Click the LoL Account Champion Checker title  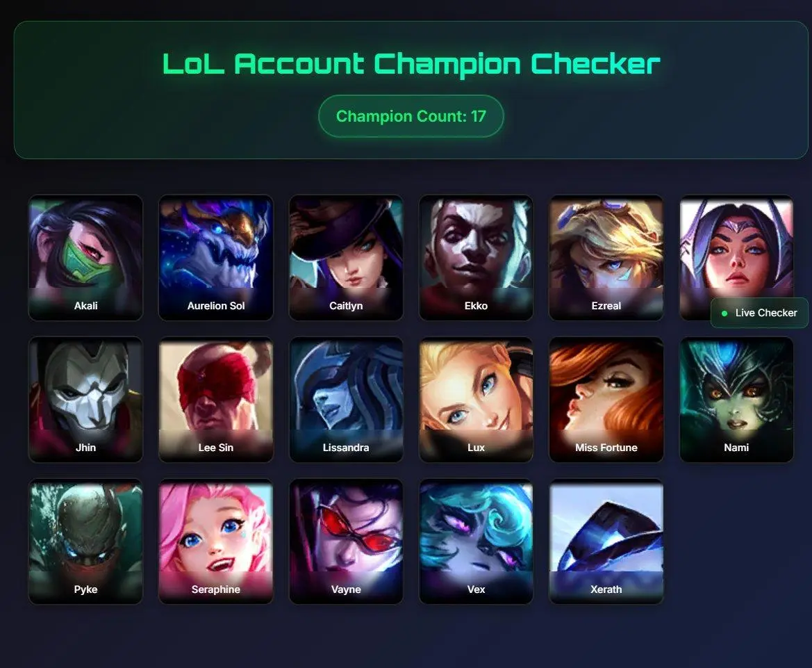[x=411, y=64]
